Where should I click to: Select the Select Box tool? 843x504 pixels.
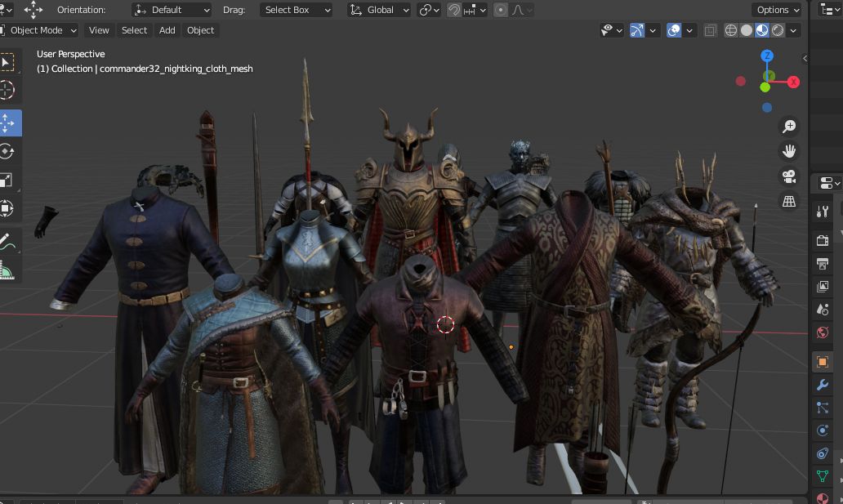pos(7,62)
